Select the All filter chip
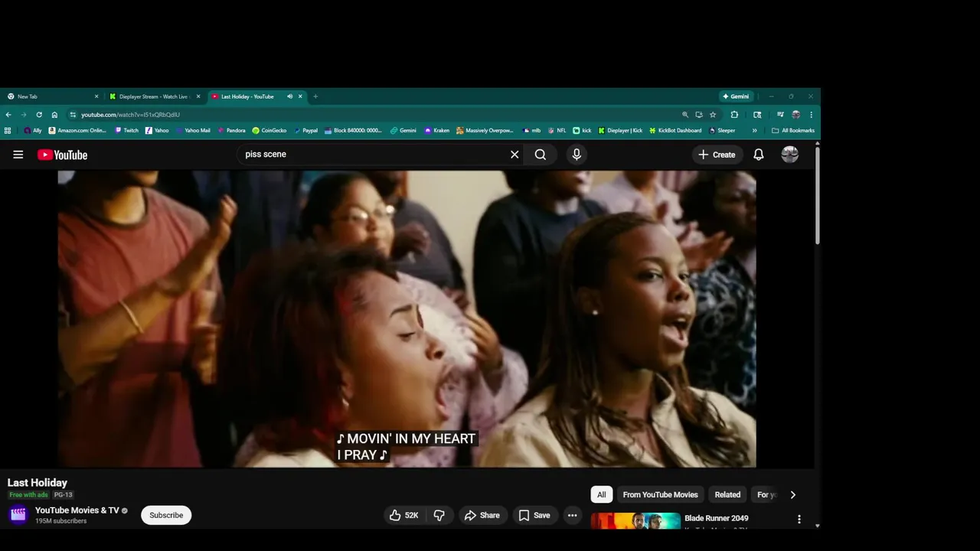Viewport: 980px width, 551px height. pos(602,494)
